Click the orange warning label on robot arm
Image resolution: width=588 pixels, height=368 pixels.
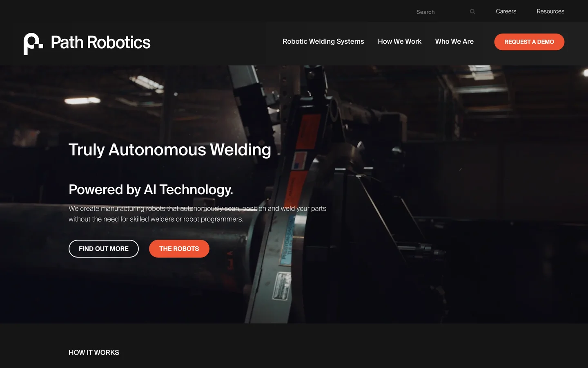coord(308,131)
